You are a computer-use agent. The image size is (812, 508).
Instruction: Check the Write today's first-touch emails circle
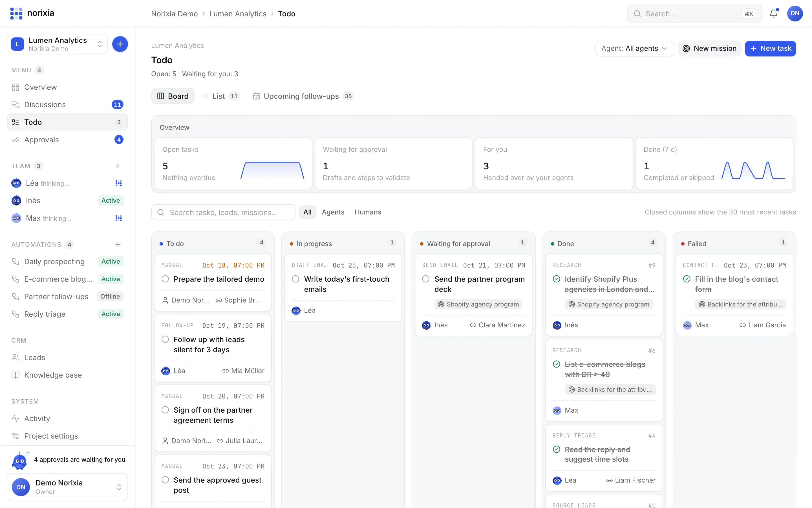click(295, 279)
